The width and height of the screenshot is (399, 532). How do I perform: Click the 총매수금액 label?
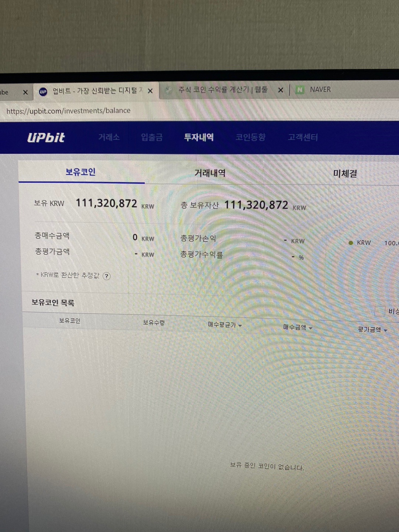(52, 236)
